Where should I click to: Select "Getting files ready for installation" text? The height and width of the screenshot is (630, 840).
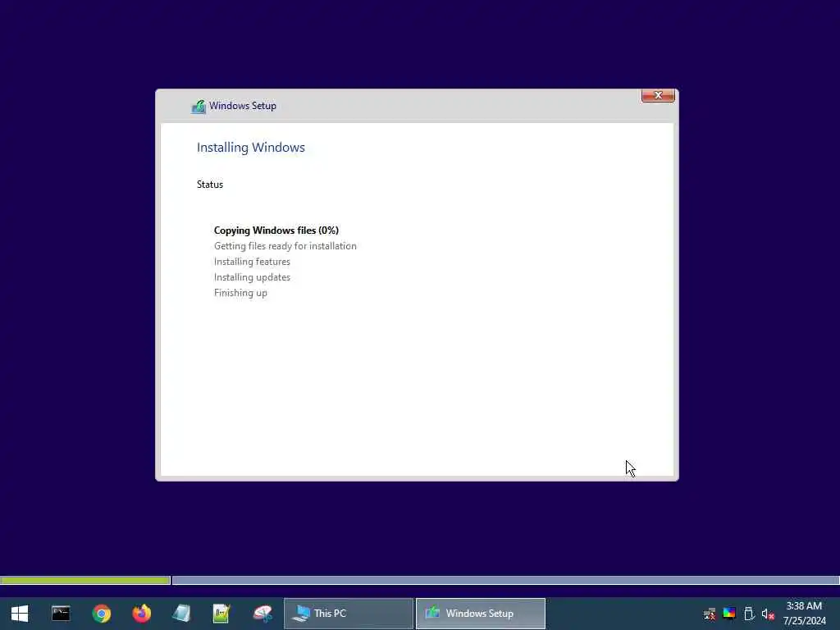click(285, 246)
